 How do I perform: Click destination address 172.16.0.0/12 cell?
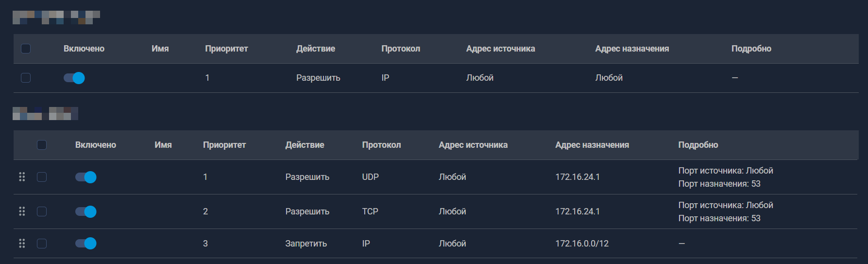[582, 244]
